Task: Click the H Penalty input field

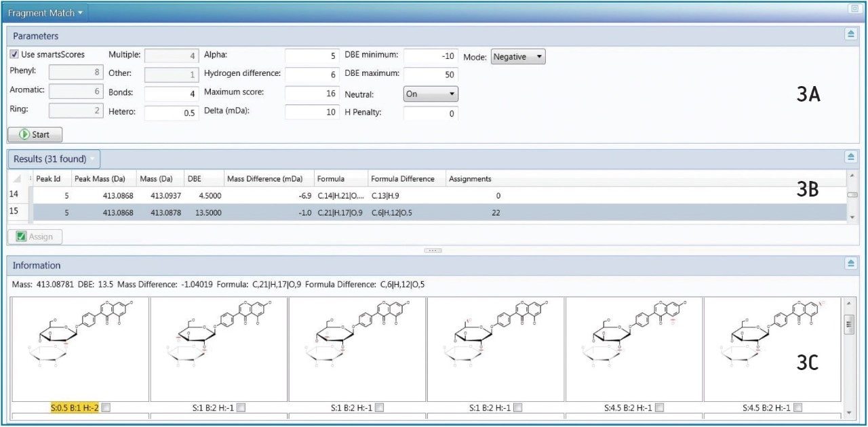Action: coord(431,114)
